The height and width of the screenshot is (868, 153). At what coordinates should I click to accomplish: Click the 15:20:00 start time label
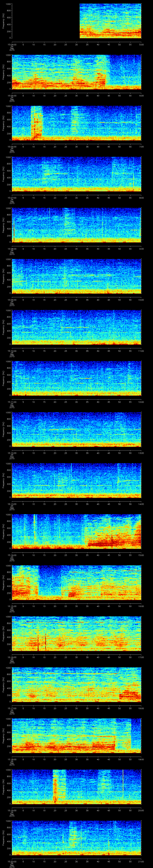[12, 861]
